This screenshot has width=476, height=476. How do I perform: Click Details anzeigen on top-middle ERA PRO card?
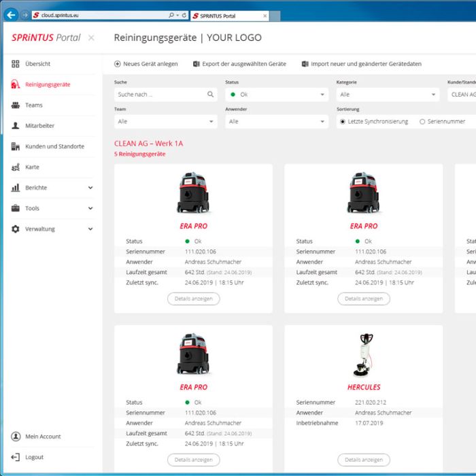[x=364, y=299]
